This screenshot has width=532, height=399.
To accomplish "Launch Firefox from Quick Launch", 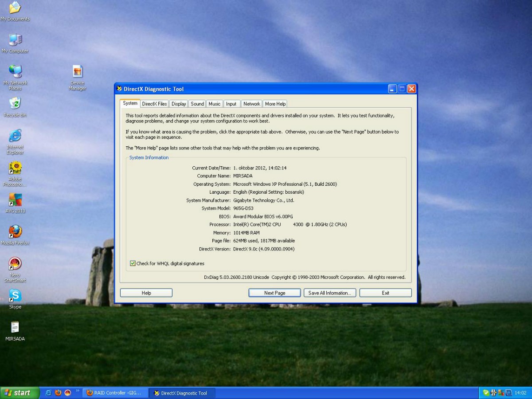I will click(58, 393).
